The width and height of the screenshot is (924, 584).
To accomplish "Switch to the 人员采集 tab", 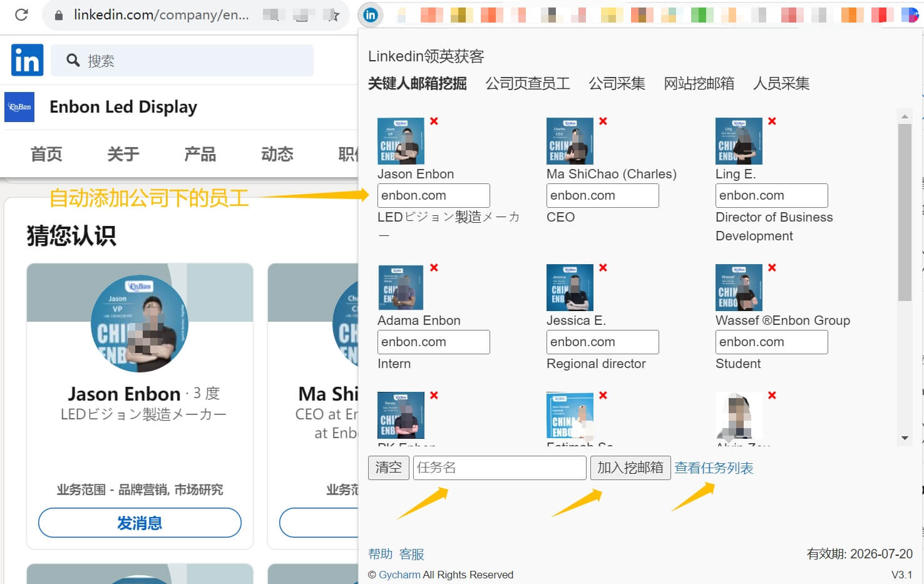I will pos(781,83).
